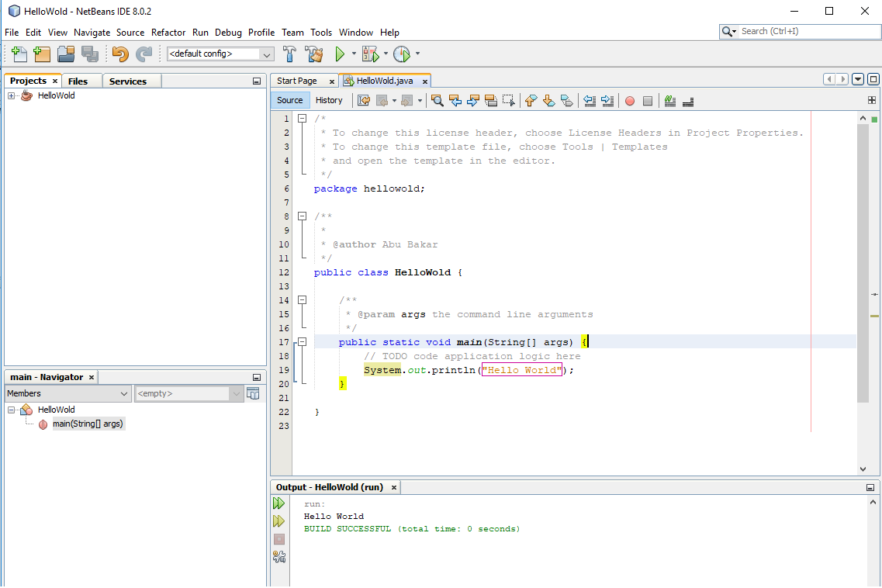Select main(String[] args) in Navigator
The image size is (882, 588).
[x=88, y=424]
